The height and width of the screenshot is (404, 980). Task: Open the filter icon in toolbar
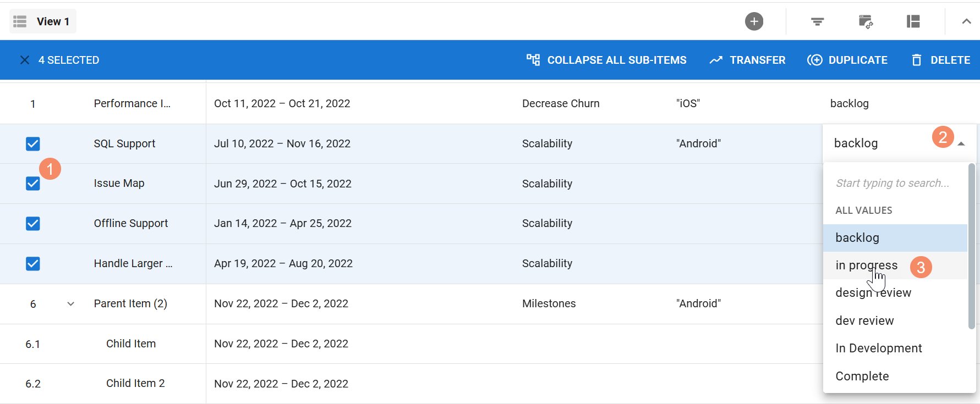[817, 21]
